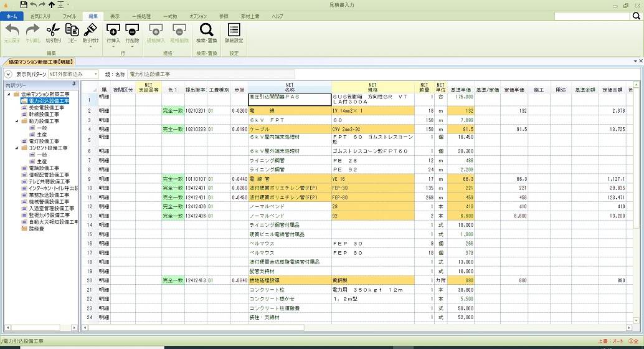The image size is (644, 349).
Task: Open the オプション ribbon tab
Action: click(x=198, y=16)
